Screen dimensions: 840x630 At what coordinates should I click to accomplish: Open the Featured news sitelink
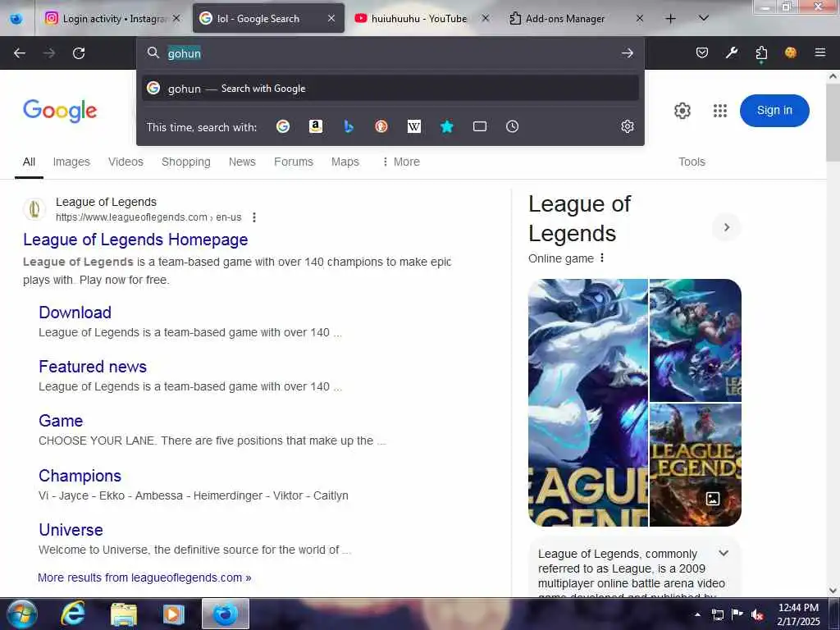click(93, 367)
